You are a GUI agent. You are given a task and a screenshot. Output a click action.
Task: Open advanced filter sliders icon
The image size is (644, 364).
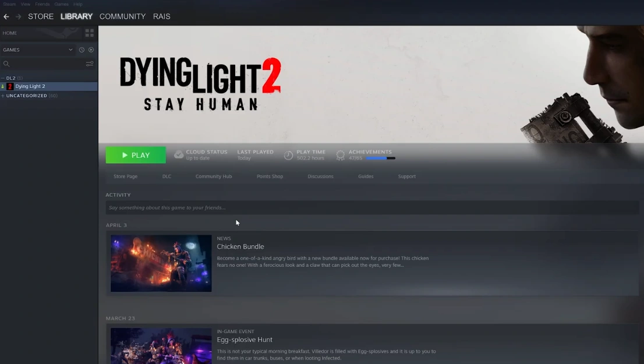90,63
